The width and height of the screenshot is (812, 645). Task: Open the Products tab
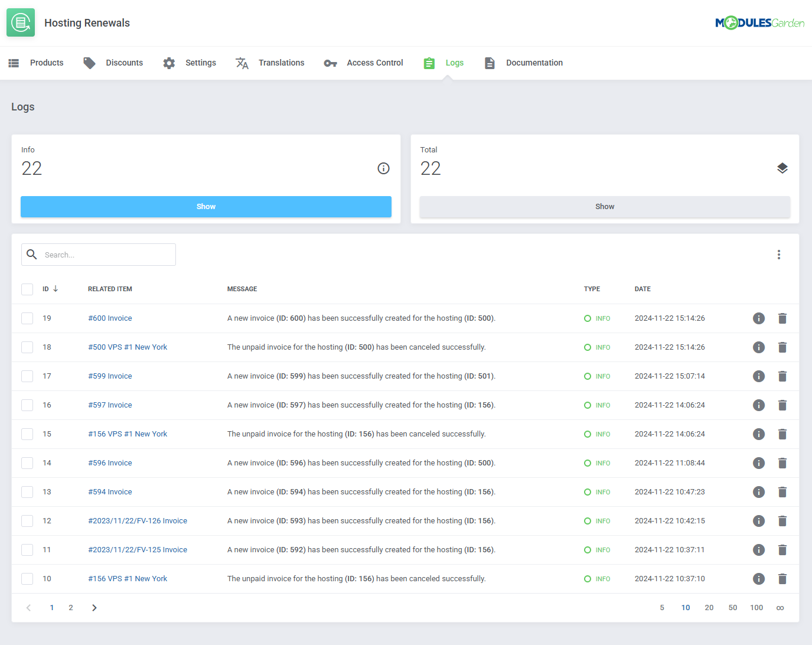pyautogui.click(x=36, y=63)
